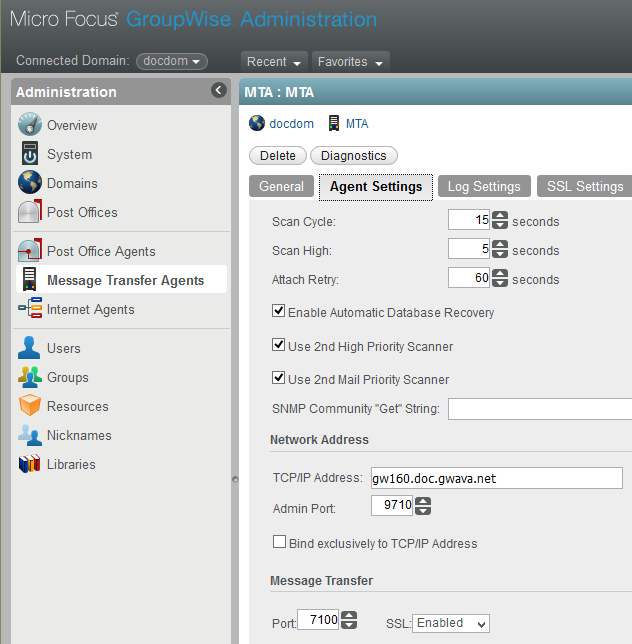Click the Groups people icon

coord(30,377)
